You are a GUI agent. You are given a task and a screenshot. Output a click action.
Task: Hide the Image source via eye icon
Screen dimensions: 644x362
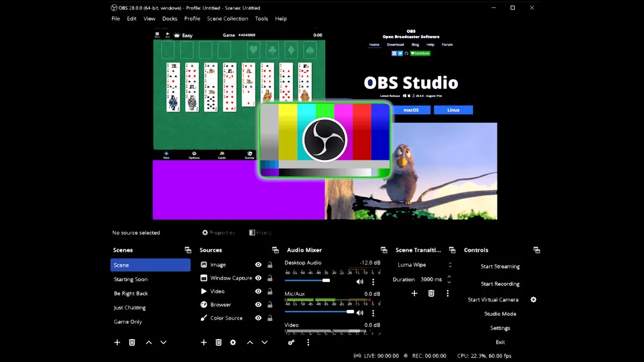point(258,265)
